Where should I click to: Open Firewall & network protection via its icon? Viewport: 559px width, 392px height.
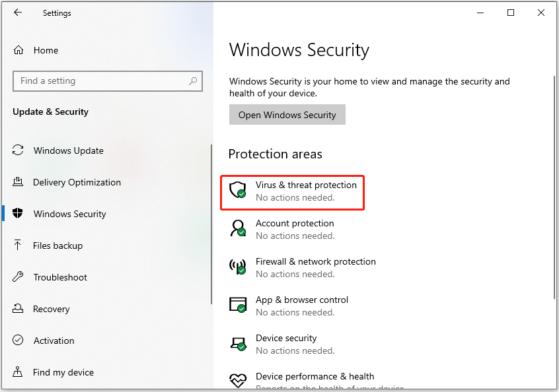pos(238,266)
